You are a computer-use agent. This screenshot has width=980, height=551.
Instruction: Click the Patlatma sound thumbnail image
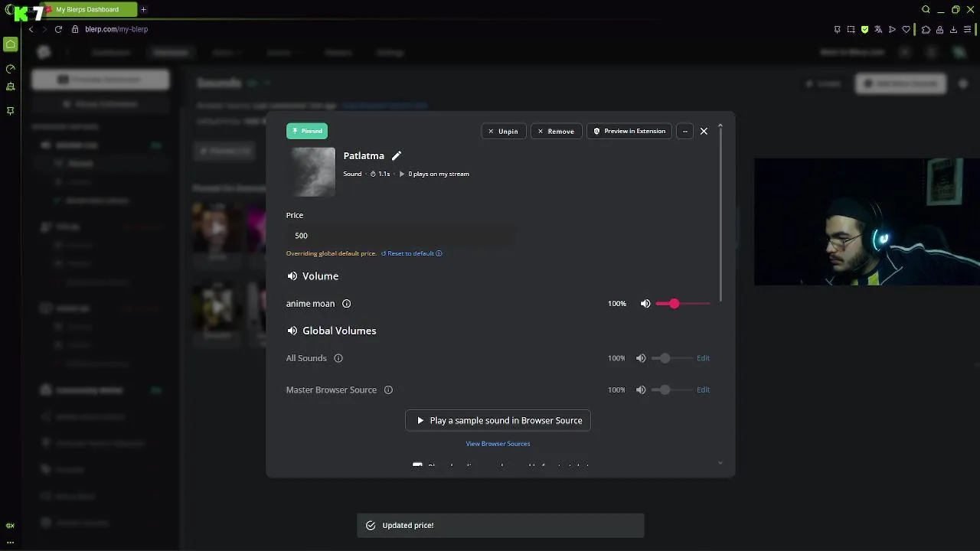click(313, 172)
